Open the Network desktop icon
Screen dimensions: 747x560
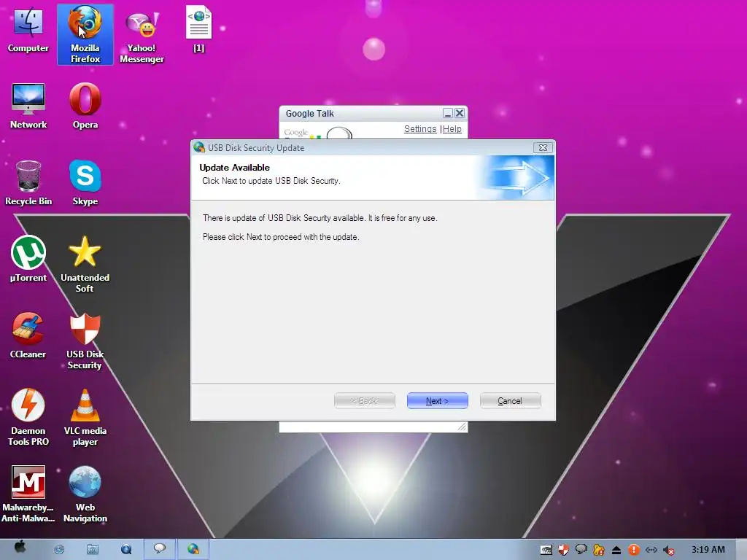click(x=28, y=106)
